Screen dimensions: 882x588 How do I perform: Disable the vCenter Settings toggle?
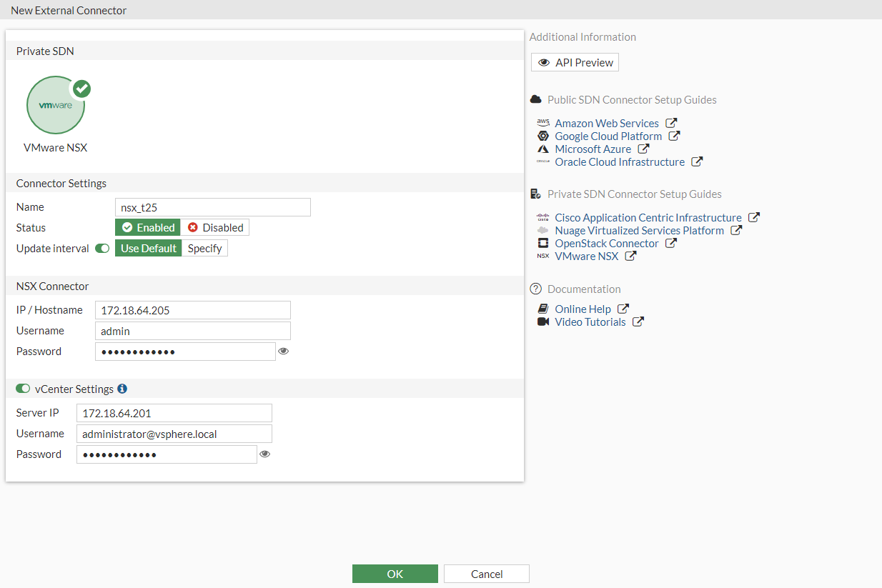point(24,389)
